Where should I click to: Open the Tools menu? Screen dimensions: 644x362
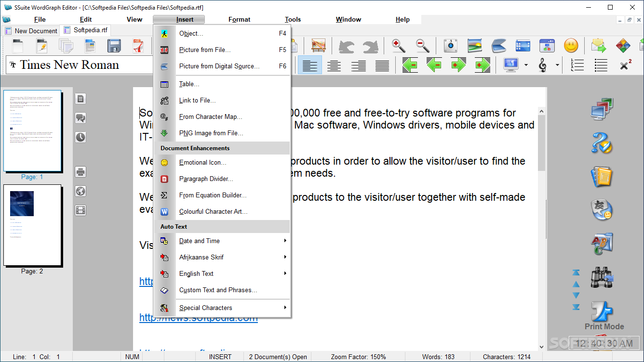293,19
